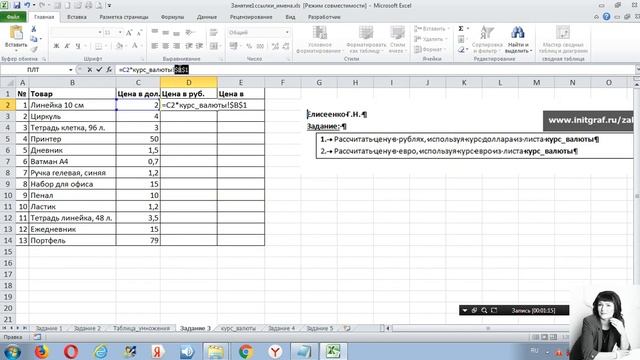Open the Name Box dropdown arrow
The image size is (640, 360).
point(71,70)
